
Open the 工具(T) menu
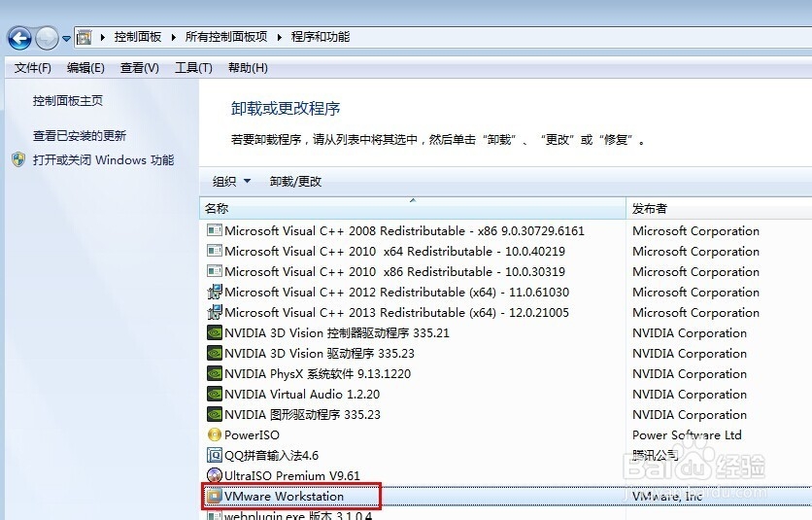(x=193, y=68)
